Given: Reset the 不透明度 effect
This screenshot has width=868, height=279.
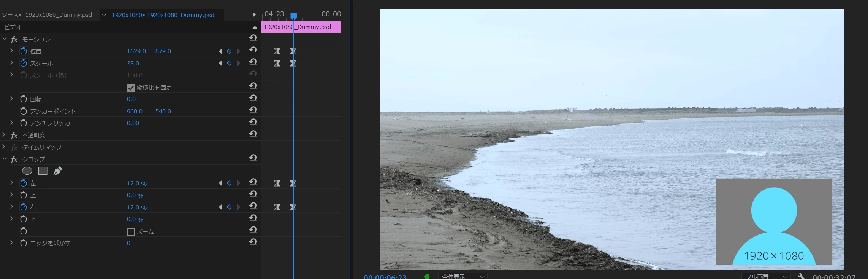Looking at the screenshot, I should 253,134.
